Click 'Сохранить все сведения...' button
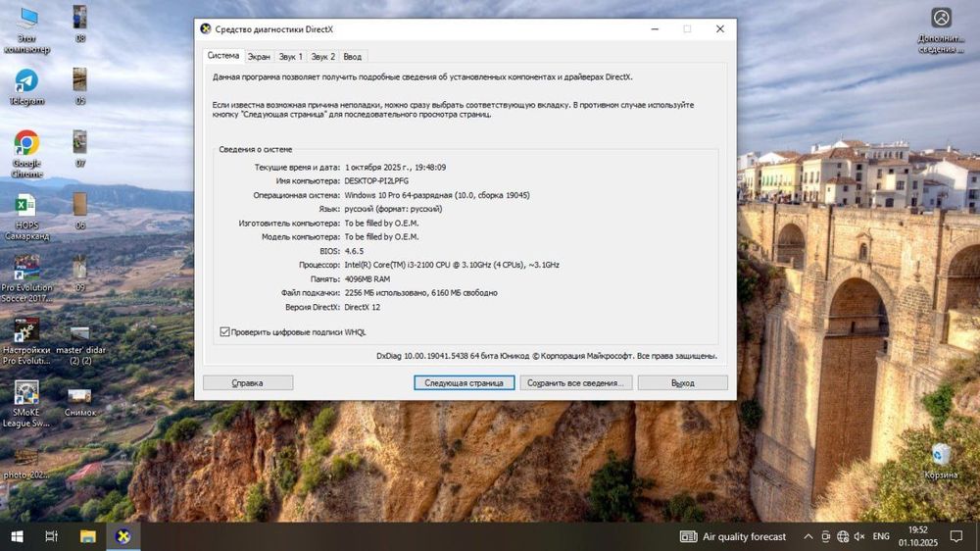980x551 pixels. coord(575,382)
